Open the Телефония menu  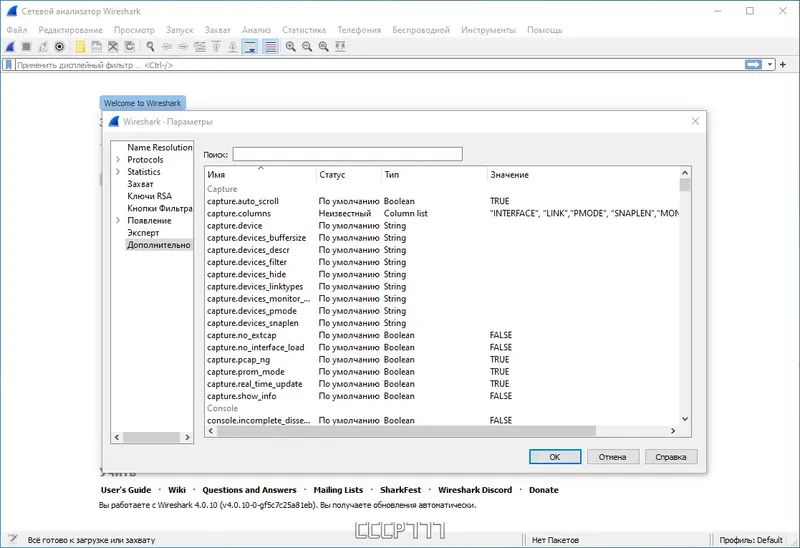point(359,30)
